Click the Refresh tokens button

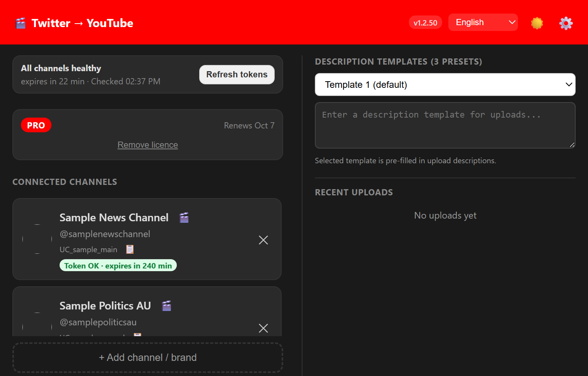point(237,75)
